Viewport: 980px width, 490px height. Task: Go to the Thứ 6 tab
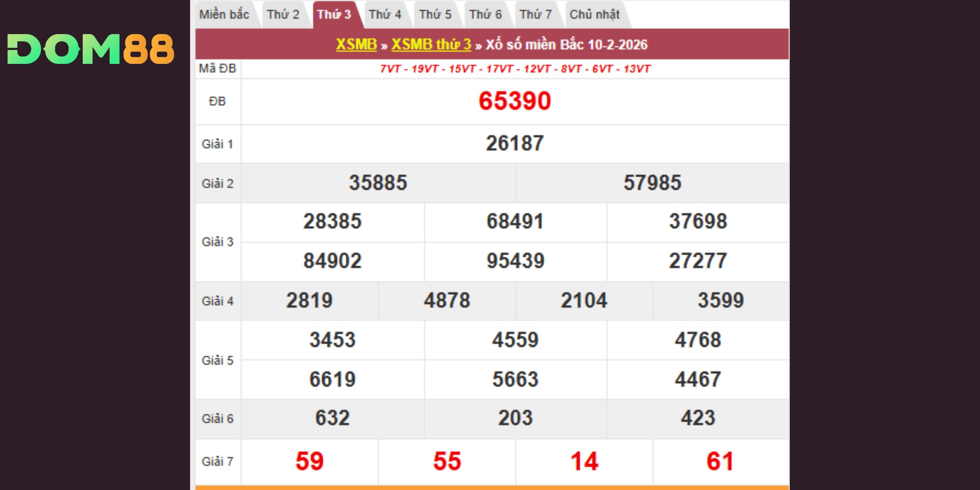tap(485, 15)
